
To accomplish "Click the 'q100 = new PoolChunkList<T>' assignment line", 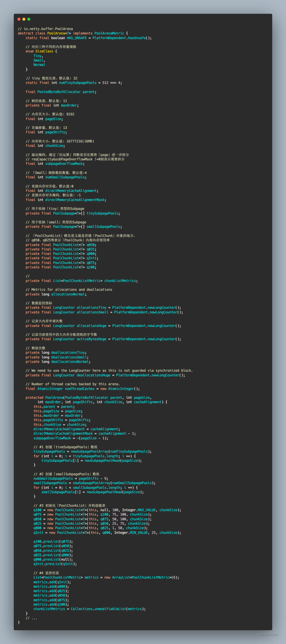I will [x=107, y=510].
